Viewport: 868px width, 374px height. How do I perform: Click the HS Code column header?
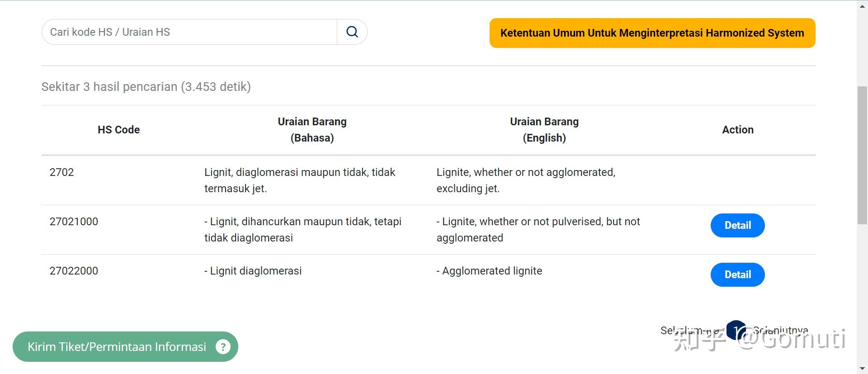point(119,130)
